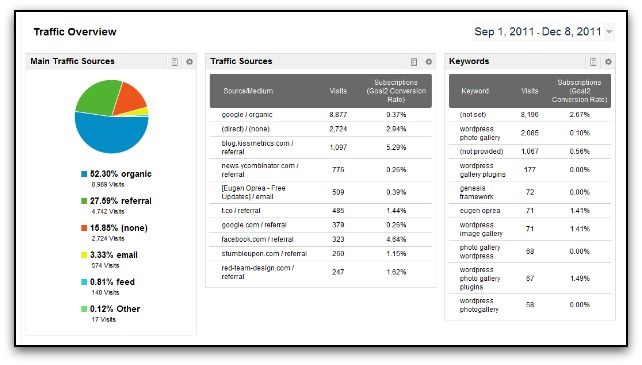Click Subscriptions column header in Keywords table
The height and width of the screenshot is (365, 642).
click(x=579, y=91)
